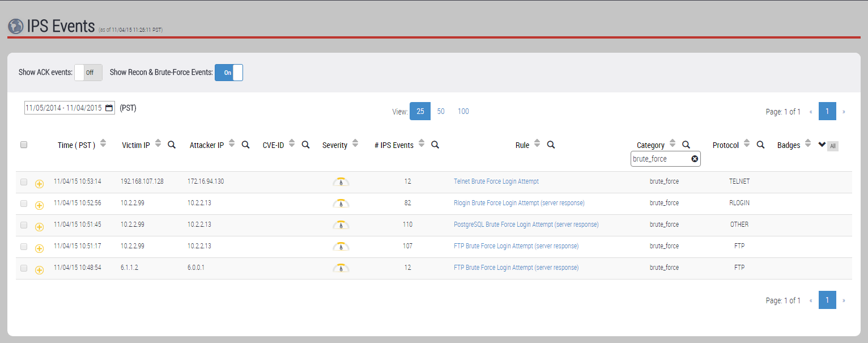Go to next page in bottom pagination
The width and height of the screenshot is (868, 343).
tap(844, 300)
